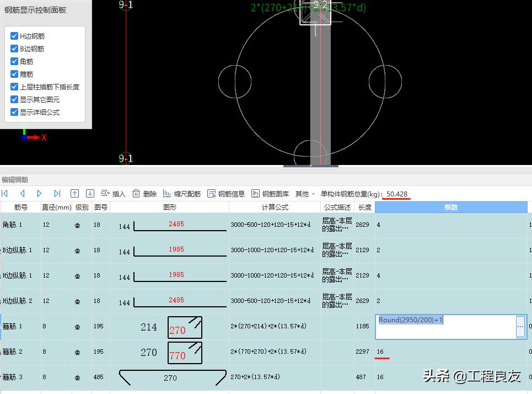Open 缩尺配筋 tool
This screenshot has height=394, width=532.
[181, 194]
